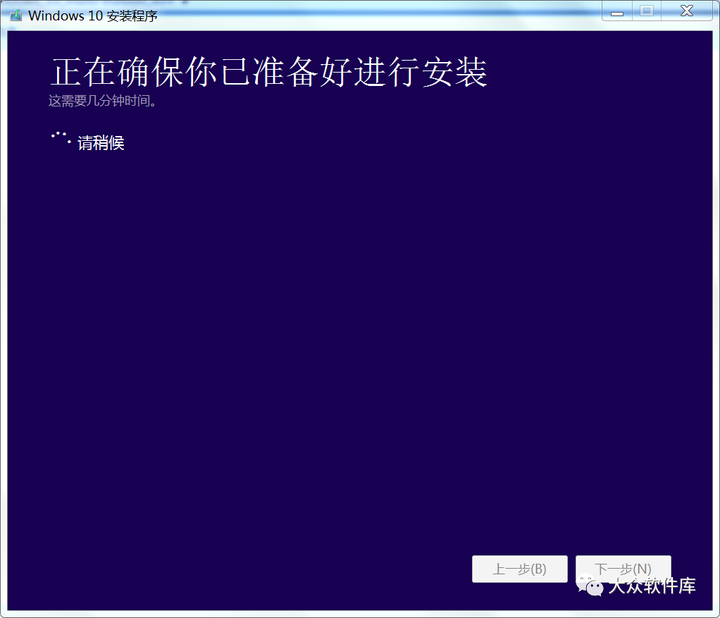Minimize the Windows 10 安装程序 window
720x618 pixels.
point(617,11)
